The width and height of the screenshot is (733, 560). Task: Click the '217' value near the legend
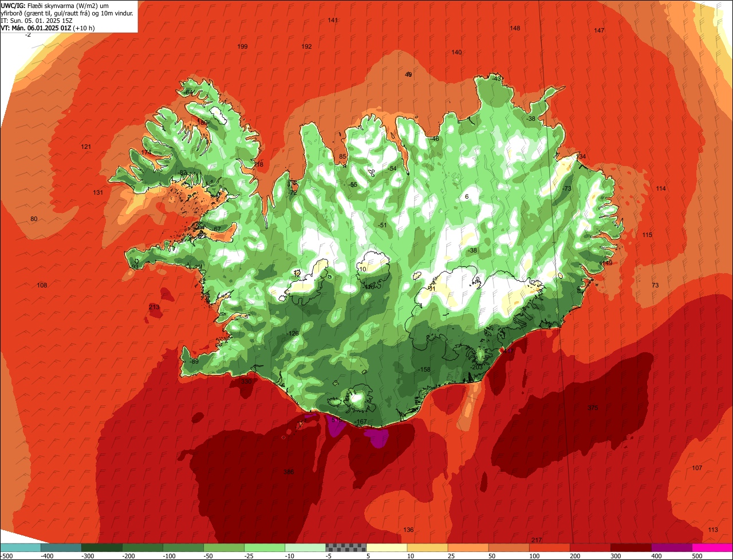[x=537, y=540]
